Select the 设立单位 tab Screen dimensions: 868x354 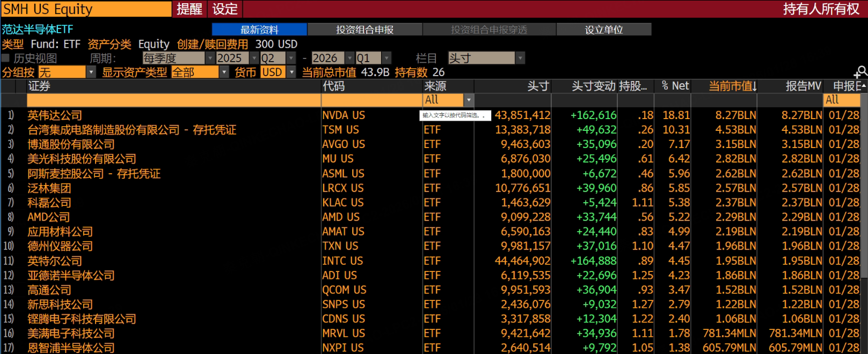604,29
